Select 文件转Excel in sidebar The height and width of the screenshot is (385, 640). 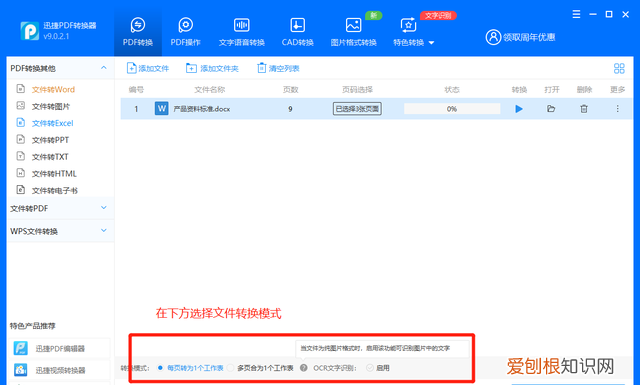coord(53,123)
